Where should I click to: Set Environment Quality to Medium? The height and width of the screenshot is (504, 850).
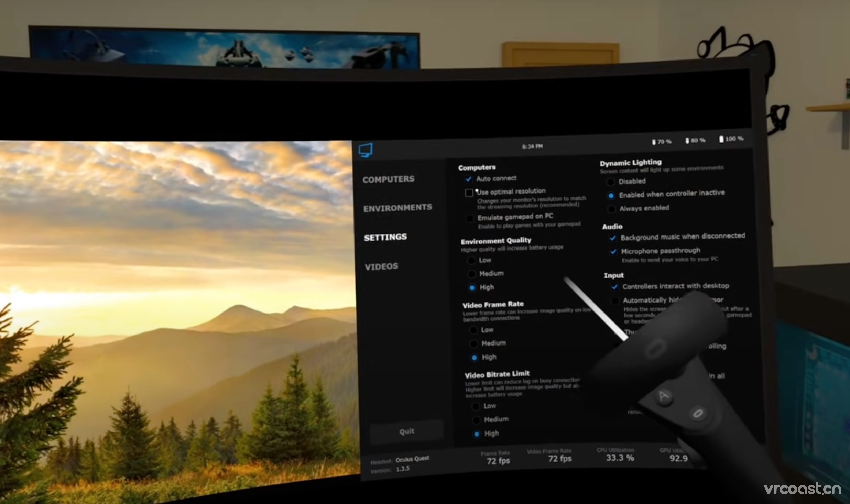coord(471,274)
